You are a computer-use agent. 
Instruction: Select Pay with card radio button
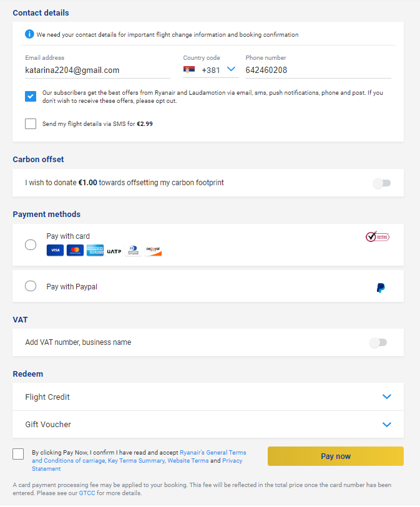pyautogui.click(x=31, y=245)
